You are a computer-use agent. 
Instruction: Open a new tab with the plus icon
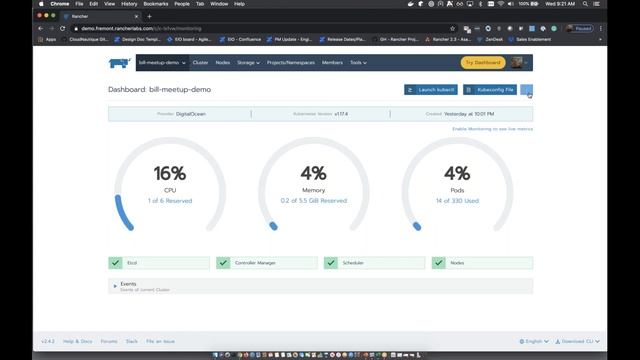tap(149, 16)
